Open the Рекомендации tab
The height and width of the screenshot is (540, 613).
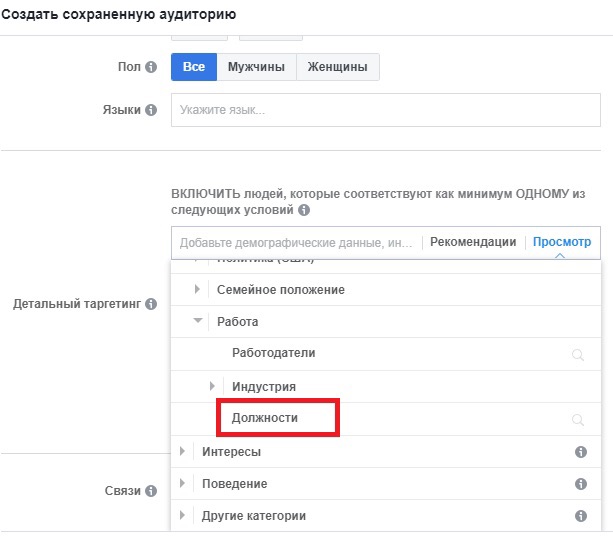coord(473,242)
